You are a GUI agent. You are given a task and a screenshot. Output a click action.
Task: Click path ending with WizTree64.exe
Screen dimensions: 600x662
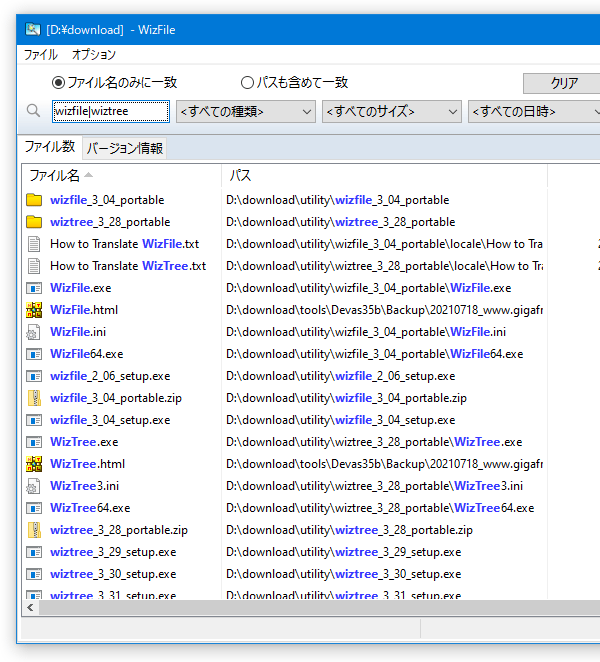pyautogui.click(x=380, y=508)
